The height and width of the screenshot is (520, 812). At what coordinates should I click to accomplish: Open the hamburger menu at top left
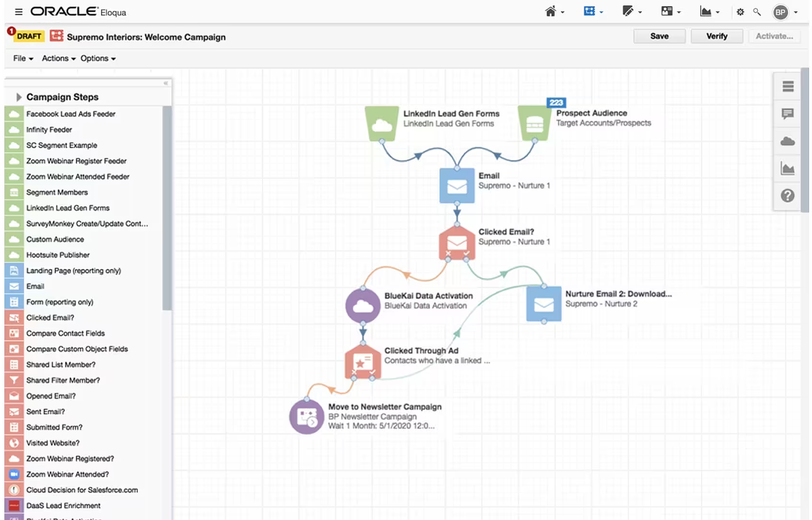18,12
